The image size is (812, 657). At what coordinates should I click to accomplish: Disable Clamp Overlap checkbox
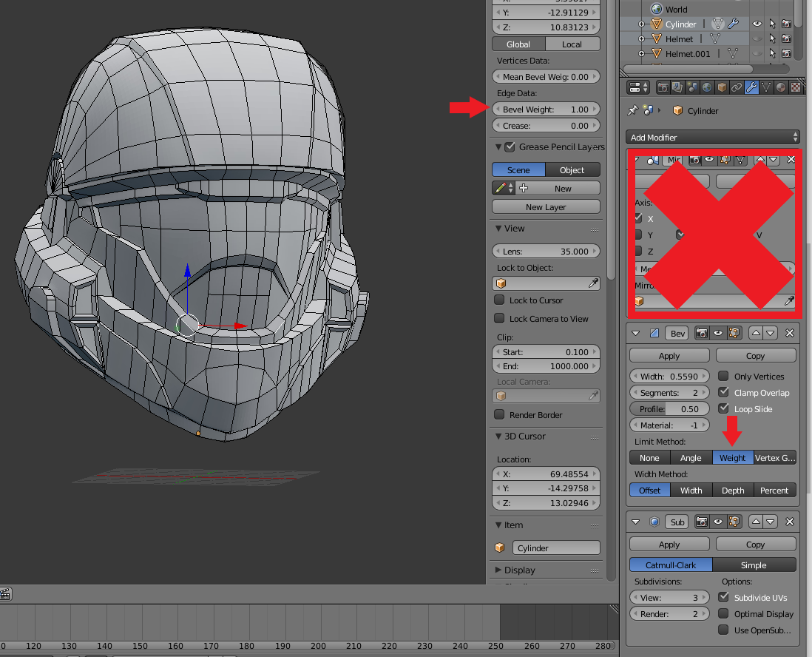[x=723, y=392]
